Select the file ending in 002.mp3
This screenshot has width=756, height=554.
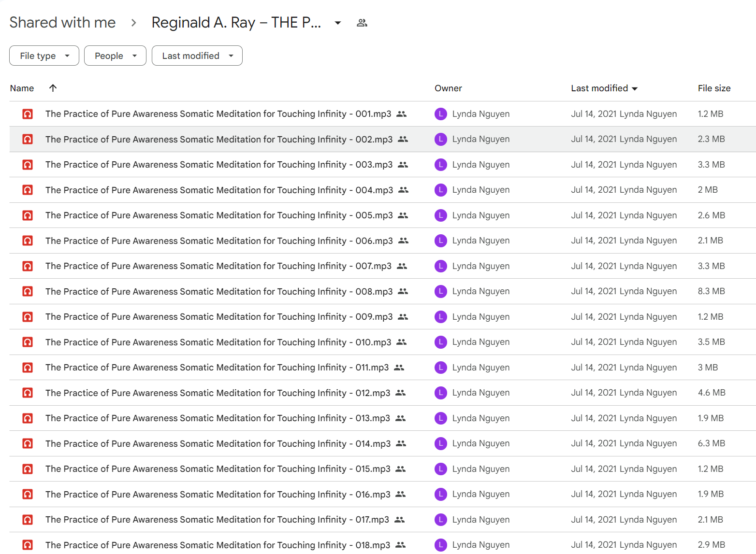[x=382, y=139]
